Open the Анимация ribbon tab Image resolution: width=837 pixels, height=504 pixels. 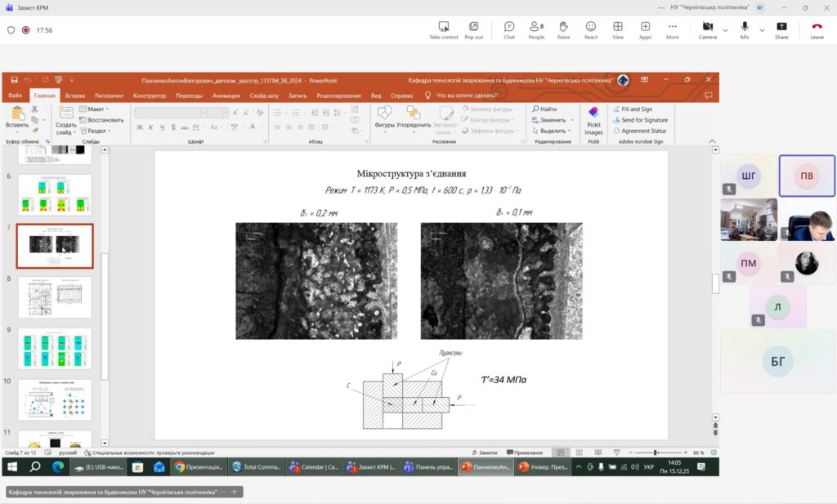(x=226, y=96)
